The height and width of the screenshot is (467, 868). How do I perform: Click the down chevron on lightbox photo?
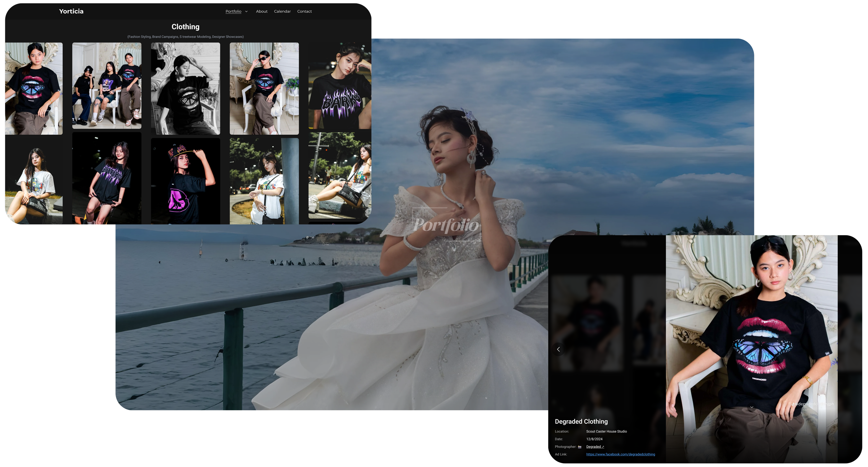click(x=752, y=407)
